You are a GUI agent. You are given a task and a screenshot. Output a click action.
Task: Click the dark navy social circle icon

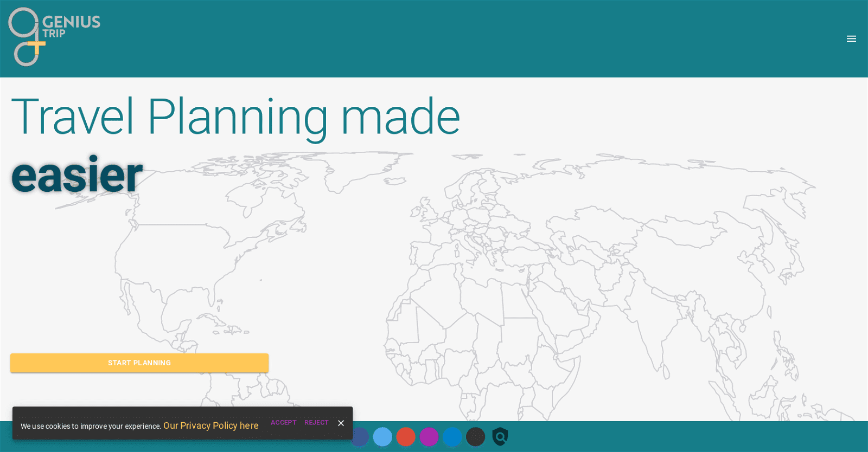tap(360, 437)
